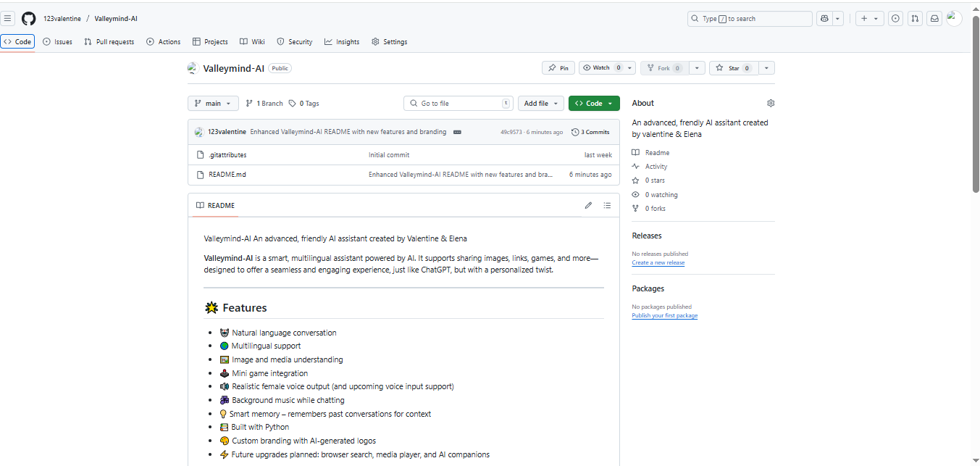This screenshot has height=466, width=980.
Task: Switch to the Insights tab
Action: [x=342, y=42]
